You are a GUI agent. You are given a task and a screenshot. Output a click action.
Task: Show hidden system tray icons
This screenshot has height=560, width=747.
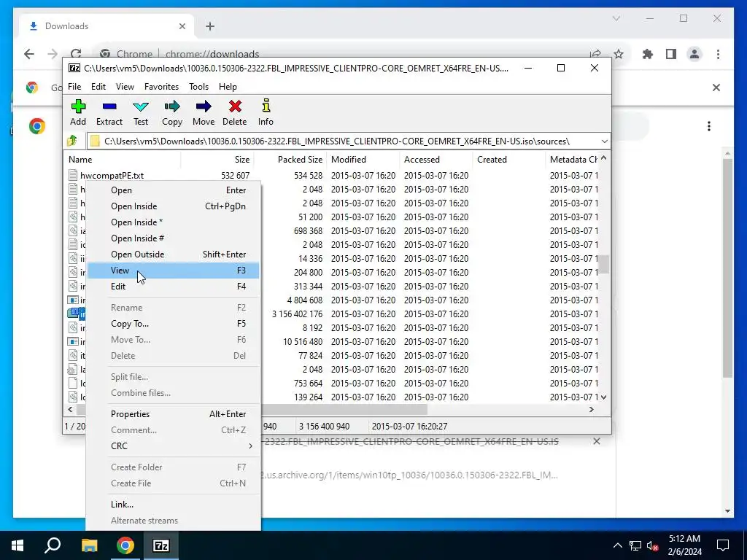coord(617,545)
